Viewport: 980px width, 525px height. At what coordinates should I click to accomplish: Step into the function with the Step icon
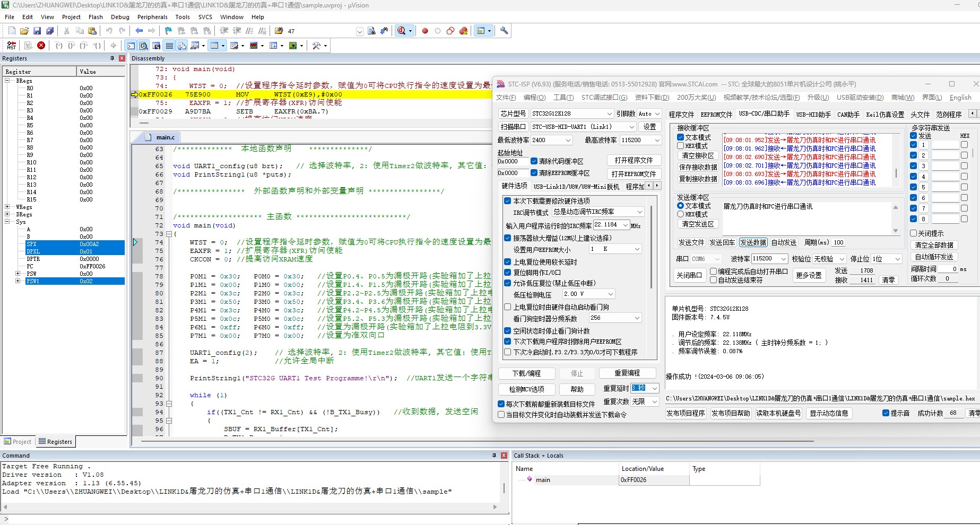coord(59,46)
